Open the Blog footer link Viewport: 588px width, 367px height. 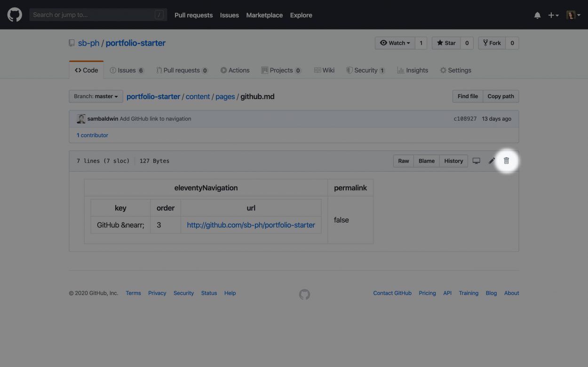(491, 293)
